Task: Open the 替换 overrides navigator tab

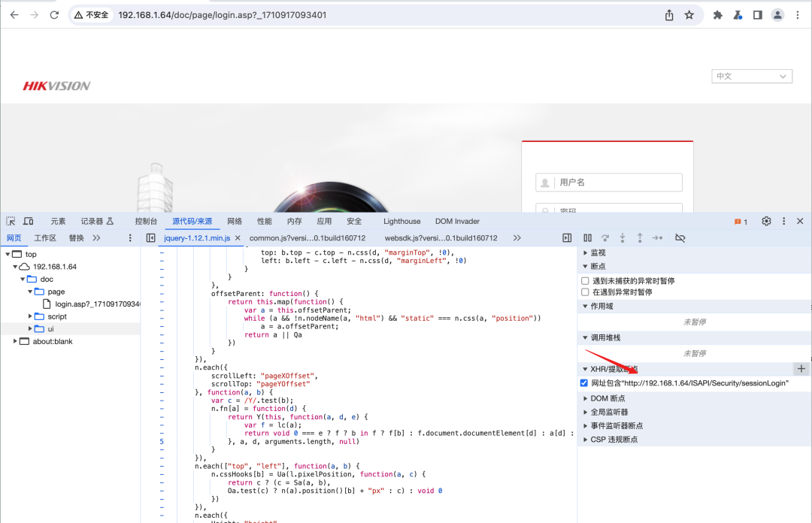Action: pyautogui.click(x=76, y=237)
